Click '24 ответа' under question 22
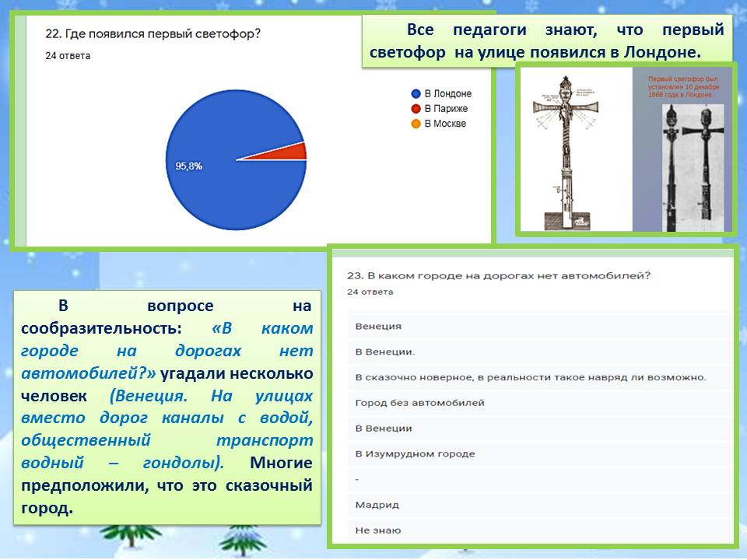Viewport: 747px width, 560px height. pos(68,56)
